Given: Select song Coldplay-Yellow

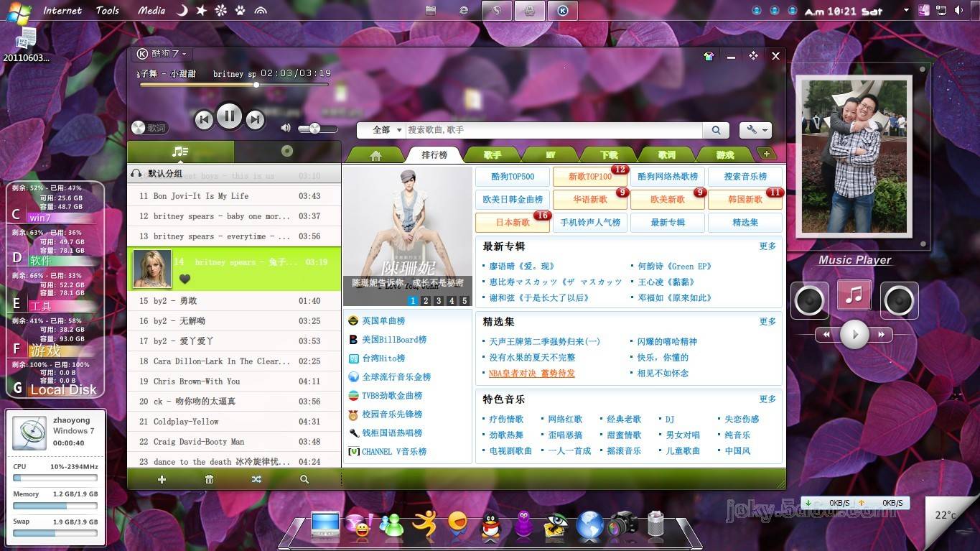Looking at the screenshot, I should click(234, 422).
